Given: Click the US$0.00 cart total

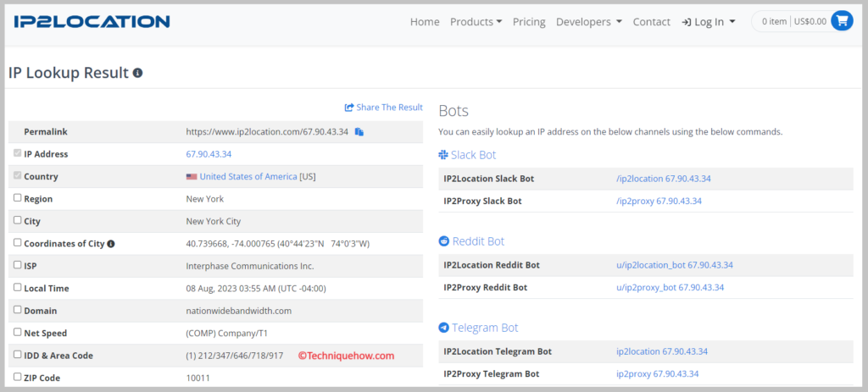Looking at the screenshot, I should point(810,21).
